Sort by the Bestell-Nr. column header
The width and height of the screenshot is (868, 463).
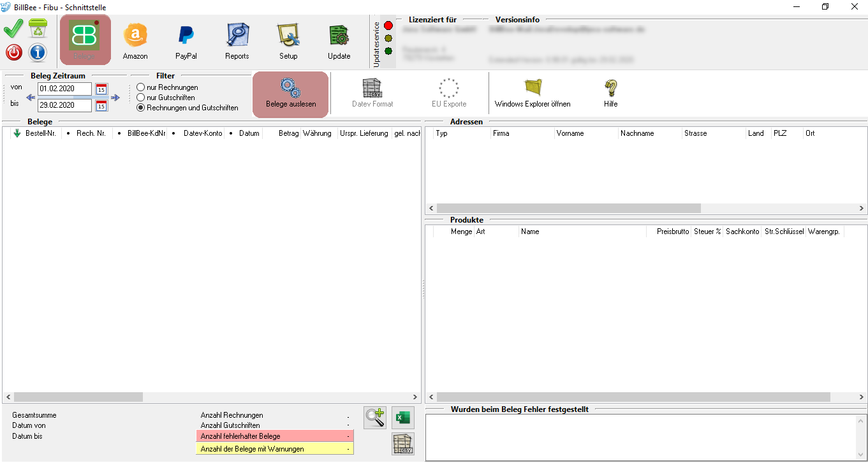pos(40,133)
